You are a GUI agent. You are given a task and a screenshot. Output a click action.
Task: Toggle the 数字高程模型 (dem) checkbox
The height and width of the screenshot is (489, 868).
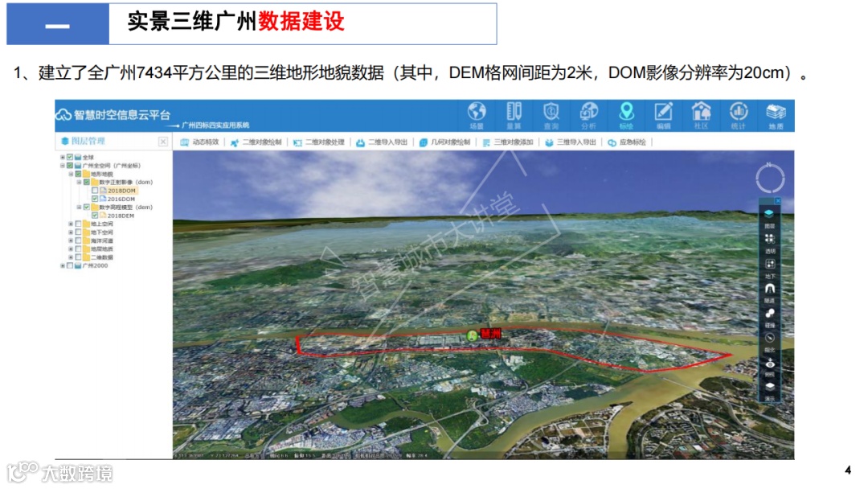86,208
